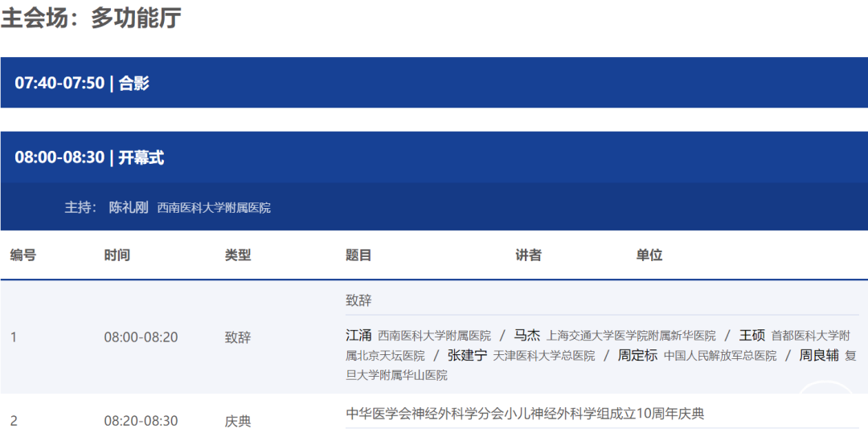
Task: Click the 单位 column header
Action: coord(649,255)
